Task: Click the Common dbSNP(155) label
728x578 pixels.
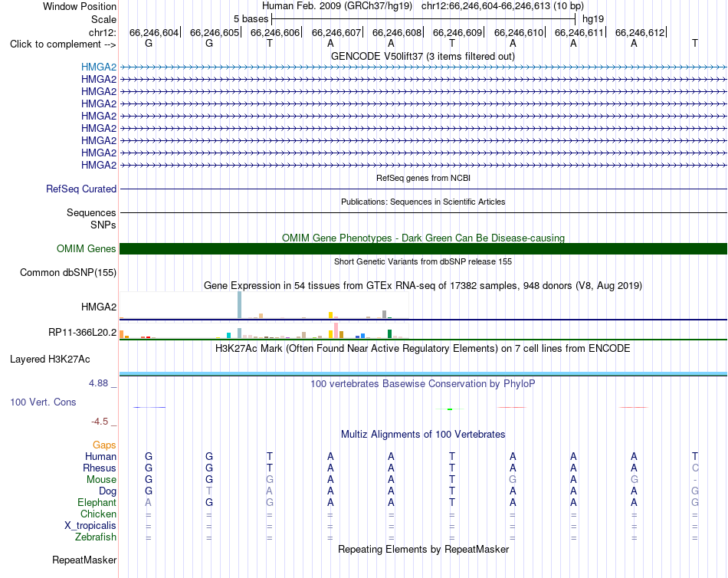Action: [67, 273]
